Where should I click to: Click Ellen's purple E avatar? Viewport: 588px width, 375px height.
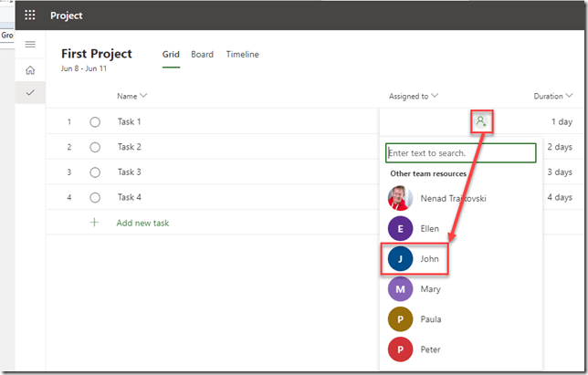coord(400,228)
